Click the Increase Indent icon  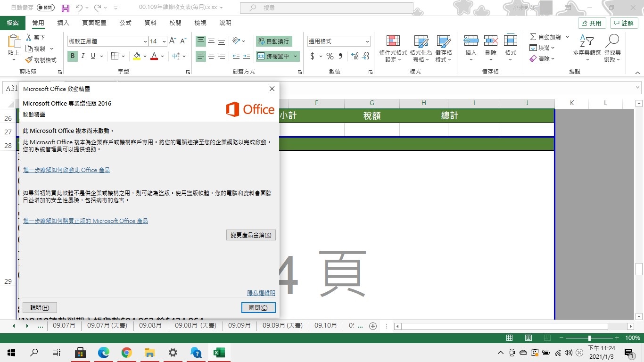(x=246, y=56)
